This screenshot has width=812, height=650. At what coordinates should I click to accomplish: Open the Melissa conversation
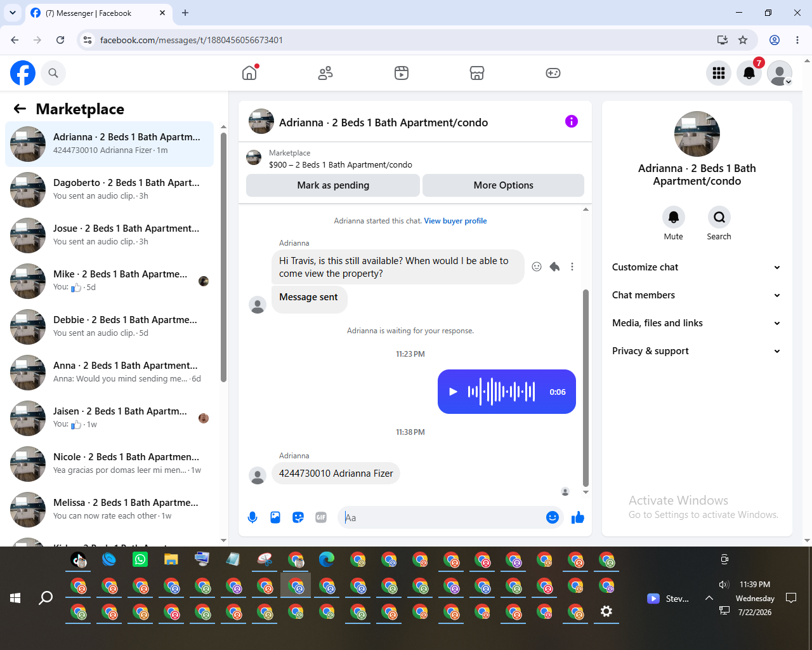[109, 510]
